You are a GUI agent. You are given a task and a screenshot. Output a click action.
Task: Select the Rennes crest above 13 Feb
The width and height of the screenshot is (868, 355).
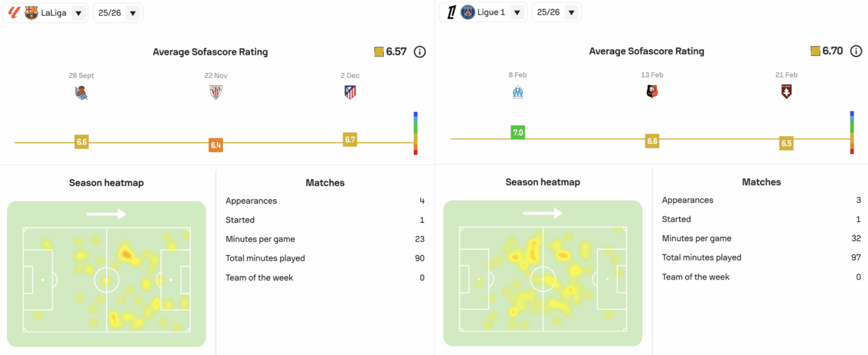coord(652,91)
